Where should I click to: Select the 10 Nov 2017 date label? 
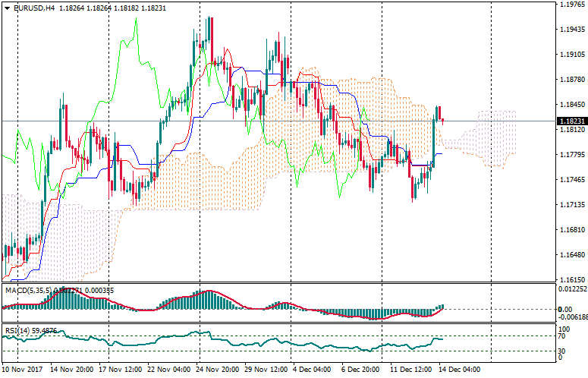[x=23, y=370]
